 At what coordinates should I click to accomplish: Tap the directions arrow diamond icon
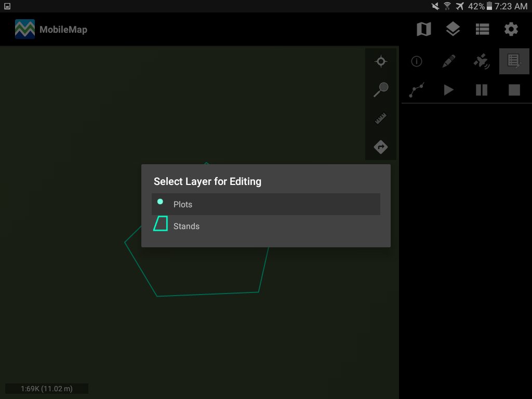pyautogui.click(x=381, y=147)
